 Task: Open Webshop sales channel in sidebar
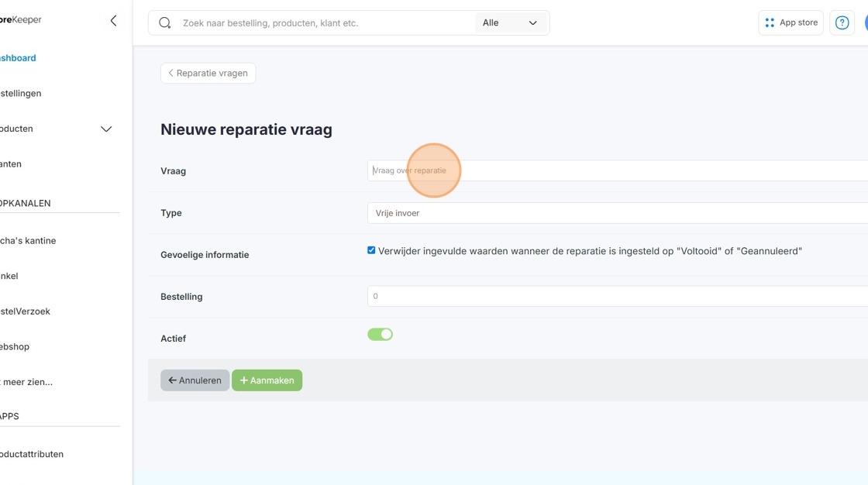[15, 346]
